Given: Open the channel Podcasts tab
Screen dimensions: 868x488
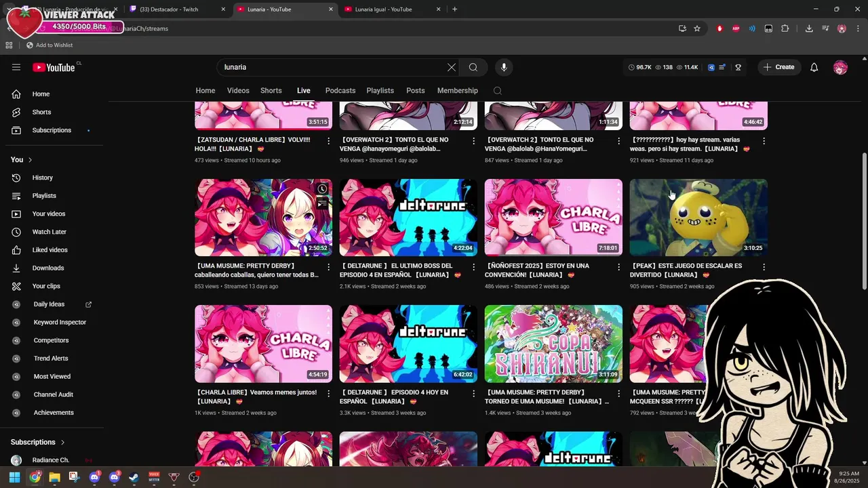Looking at the screenshot, I should (x=340, y=91).
